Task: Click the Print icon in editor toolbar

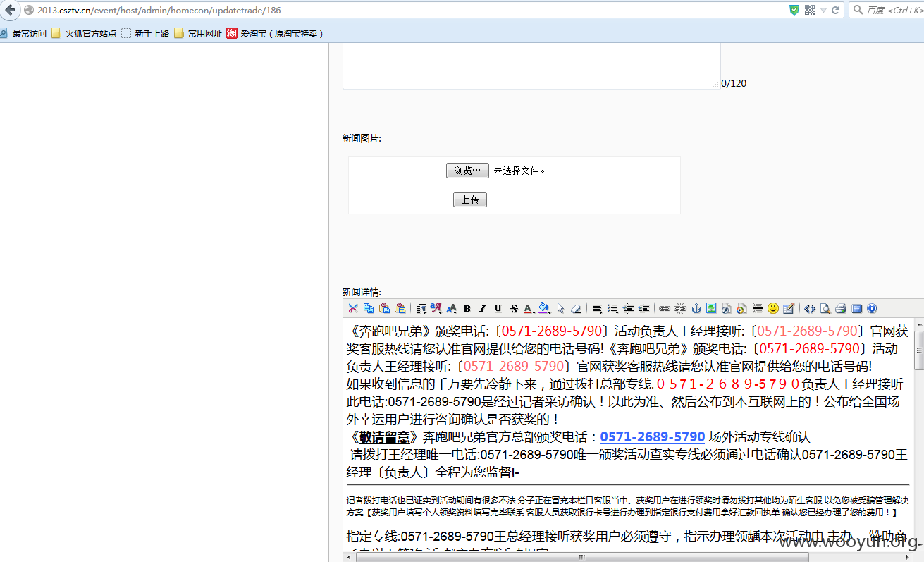Action: point(840,308)
